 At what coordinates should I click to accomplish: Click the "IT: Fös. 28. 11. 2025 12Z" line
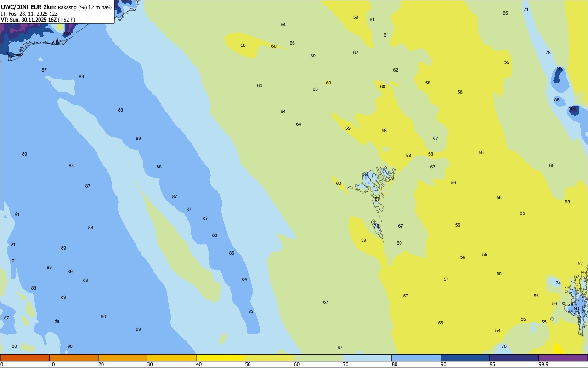tap(29, 14)
